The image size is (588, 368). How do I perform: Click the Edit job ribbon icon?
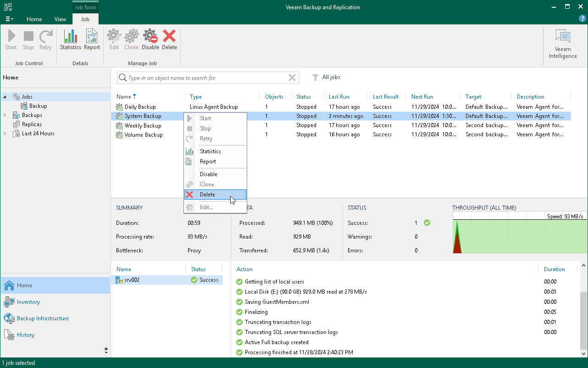coord(114,39)
